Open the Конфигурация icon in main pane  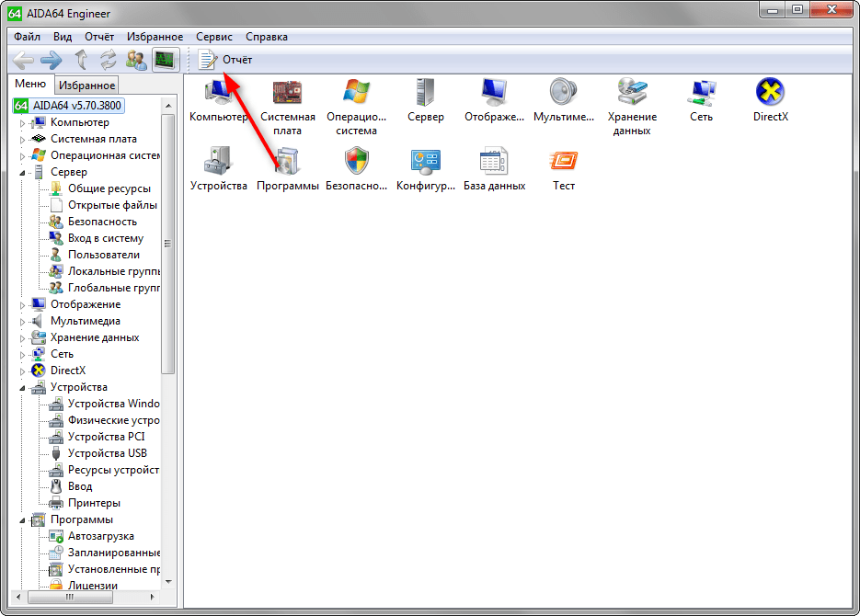(x=426, y=169)
